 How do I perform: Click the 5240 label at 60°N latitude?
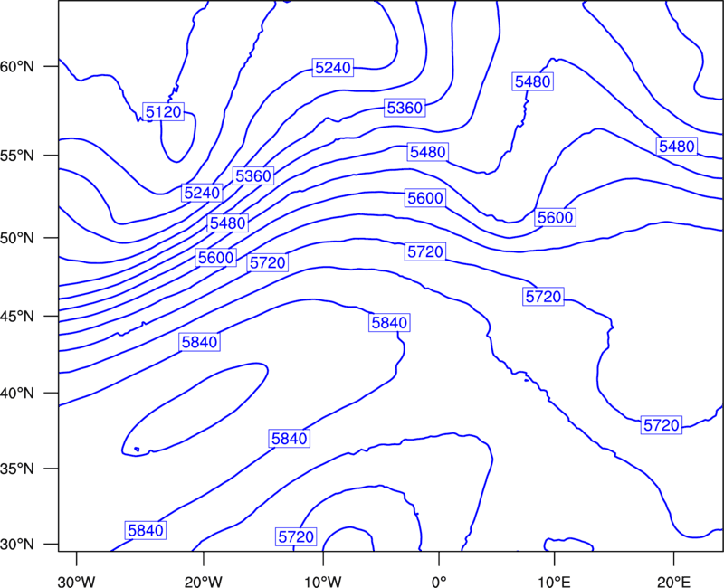click(x=333, y=68)
